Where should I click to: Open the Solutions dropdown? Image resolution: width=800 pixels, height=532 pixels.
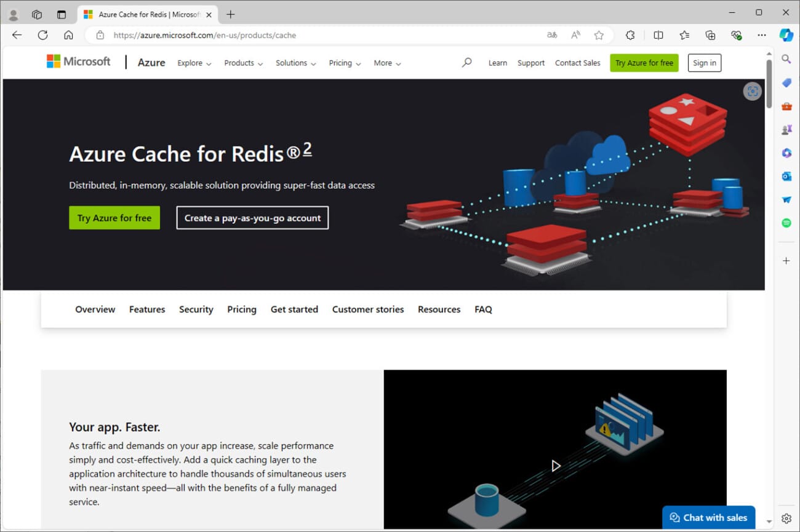tap(295, 63)
